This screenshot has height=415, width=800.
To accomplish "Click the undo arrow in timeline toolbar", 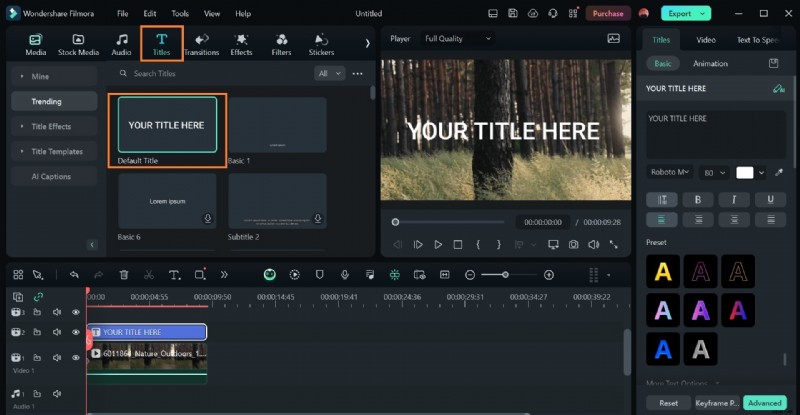I will (74, 275).
